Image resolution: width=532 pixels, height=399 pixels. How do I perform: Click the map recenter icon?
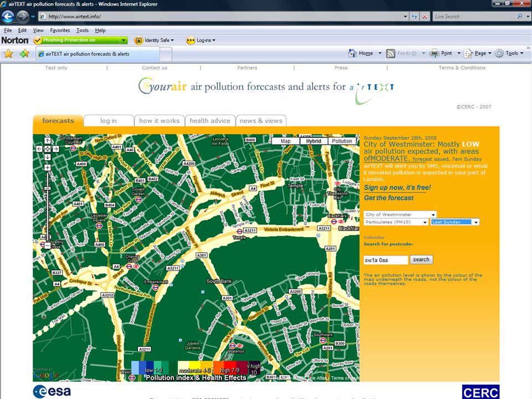48,149
